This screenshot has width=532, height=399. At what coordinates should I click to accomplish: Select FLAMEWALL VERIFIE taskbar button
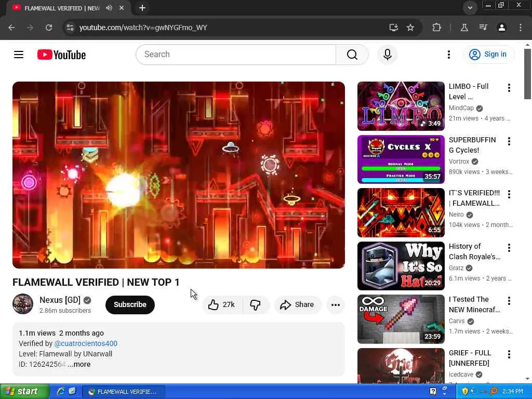pyautogui.click(x=124, y=392)
